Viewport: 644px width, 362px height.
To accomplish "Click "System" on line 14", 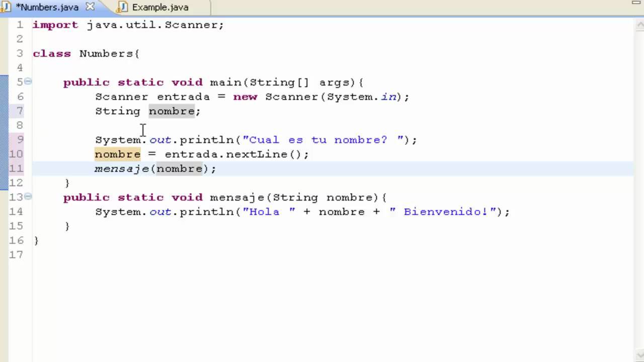I will coord(118,212).
